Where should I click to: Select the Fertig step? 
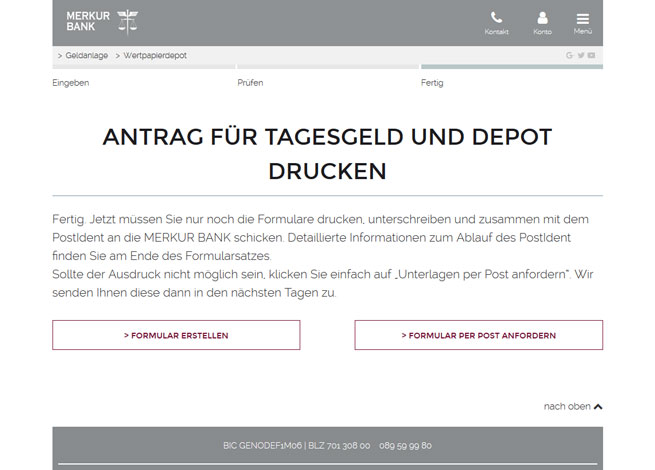(432, 83)
